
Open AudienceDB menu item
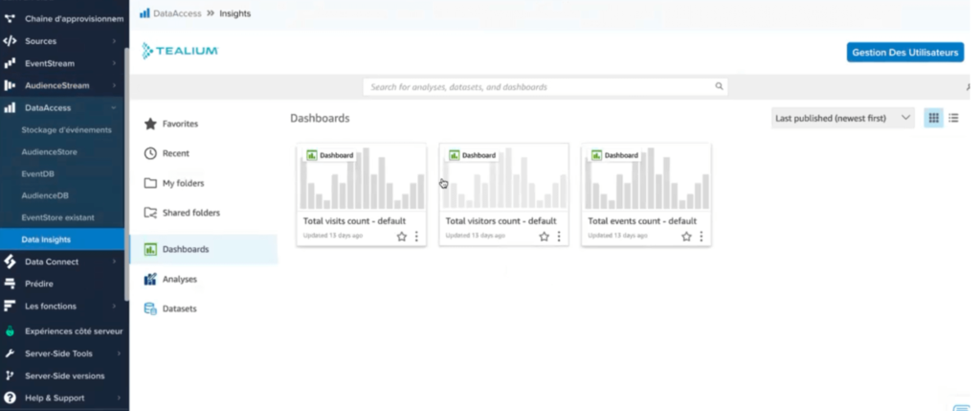coord(45,195)
